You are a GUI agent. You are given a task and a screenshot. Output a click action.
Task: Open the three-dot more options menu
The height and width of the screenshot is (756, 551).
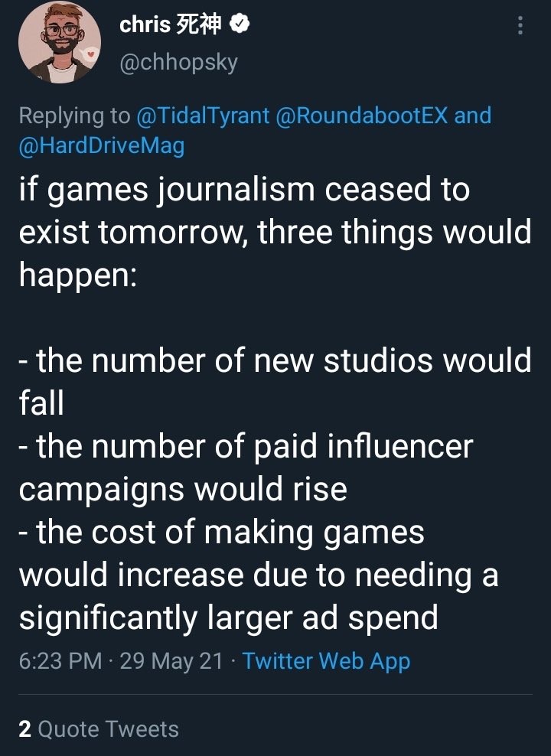pos(520,26)
